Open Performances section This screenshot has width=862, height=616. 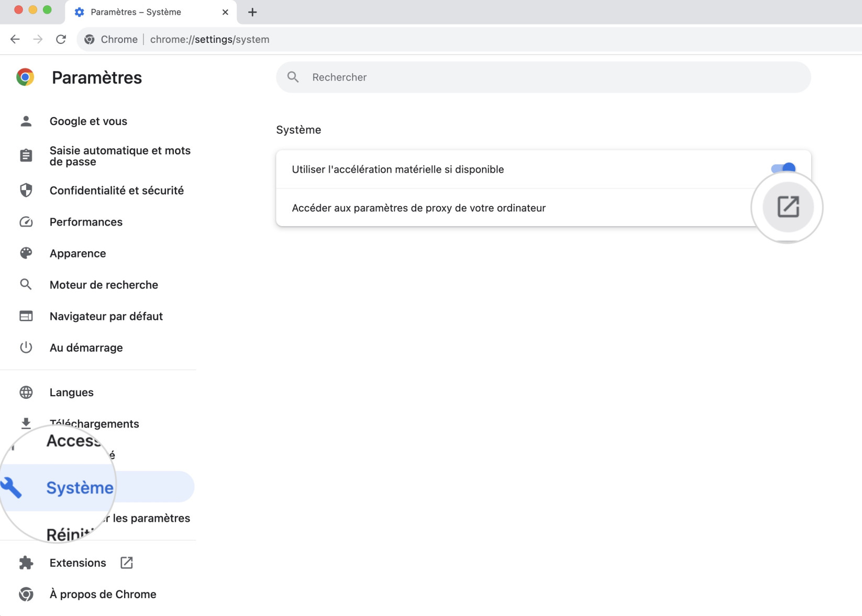(x=86, y=222)
